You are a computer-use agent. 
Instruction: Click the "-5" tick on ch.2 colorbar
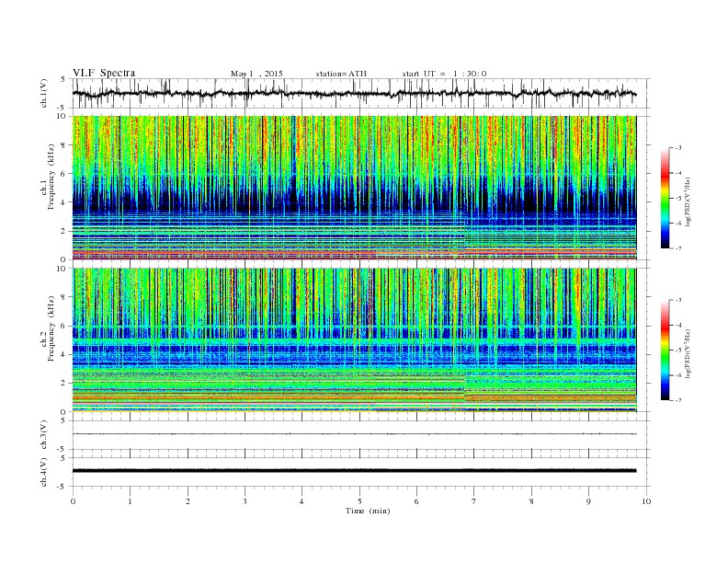[x=678, y=350]
